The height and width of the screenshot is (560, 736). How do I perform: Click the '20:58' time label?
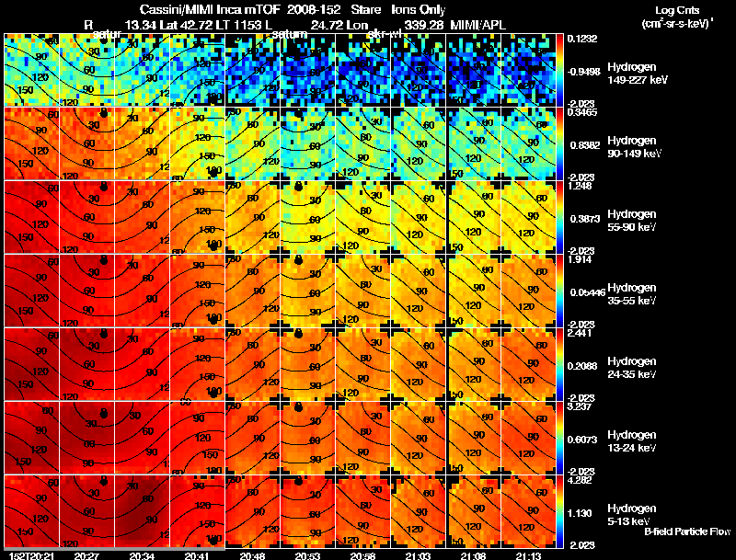point(362,555)
